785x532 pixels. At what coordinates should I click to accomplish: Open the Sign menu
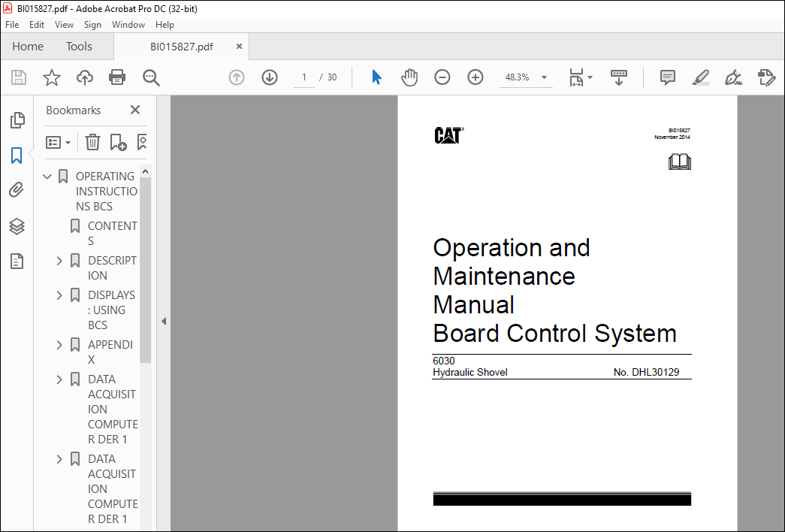pyautogui.click(x=92, y=25)
